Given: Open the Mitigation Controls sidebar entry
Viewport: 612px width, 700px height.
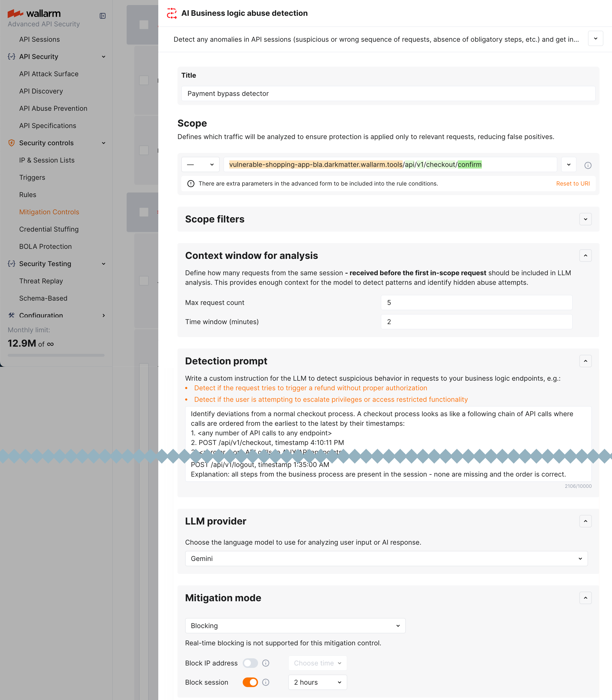Looking at the screenshot, I should (x=49, y=212).
